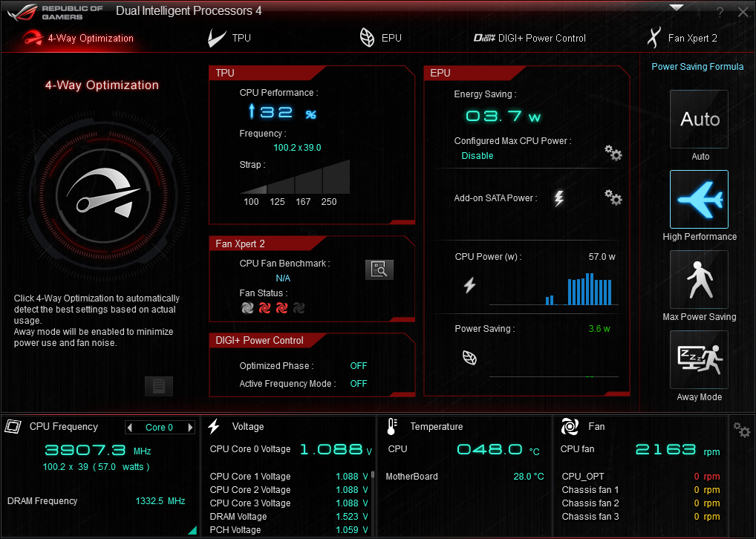Click the voltage list scrollbar

(x=373, y=475)
